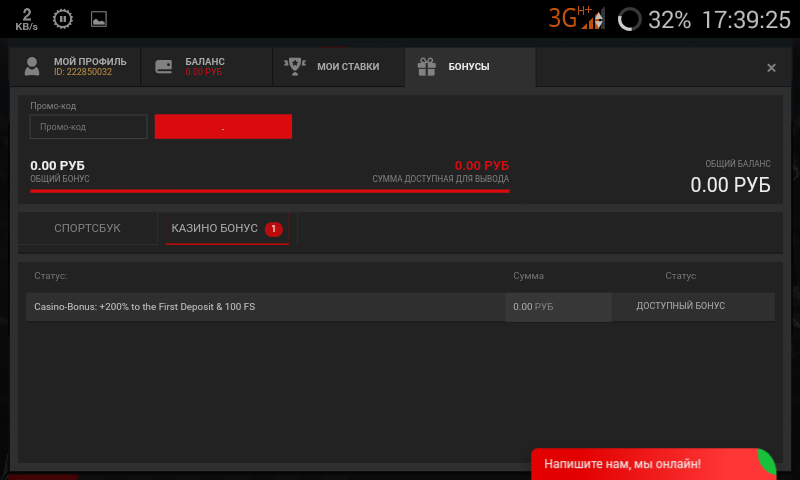800x480 pixels.
Task: Tap the 3G signal strength indicator
Action: point(577,18)
